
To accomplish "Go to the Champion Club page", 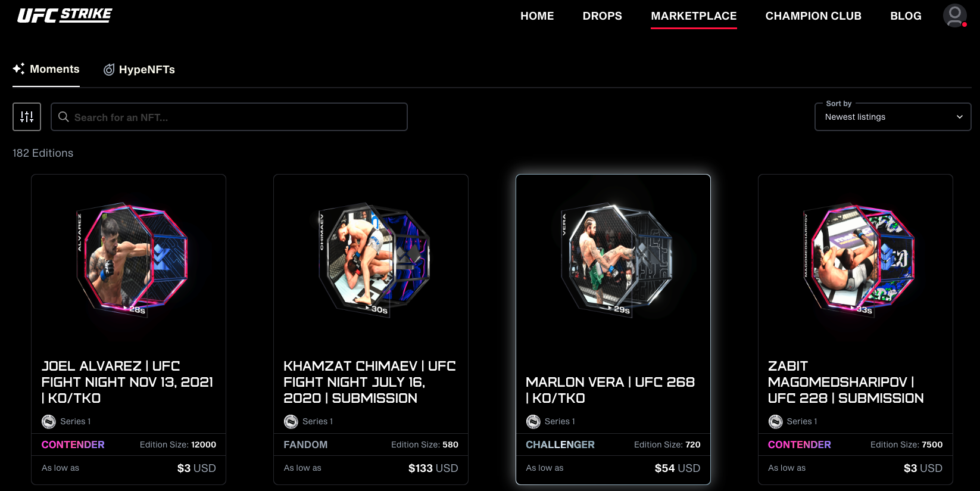I will 813,16.
